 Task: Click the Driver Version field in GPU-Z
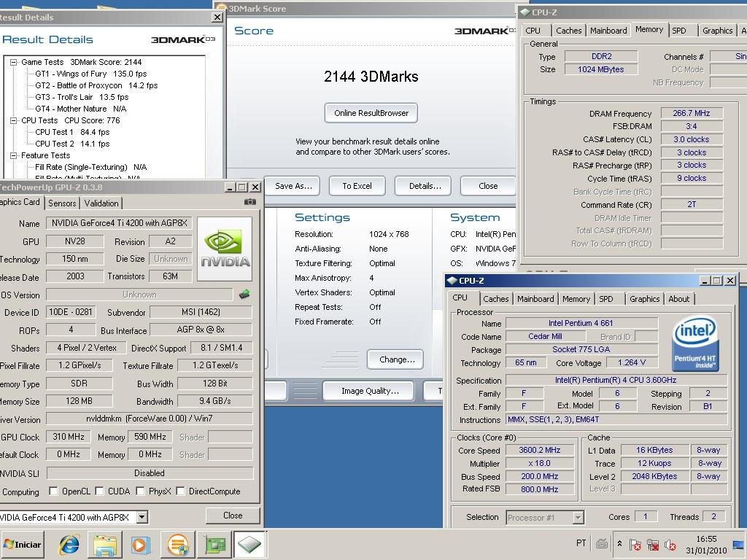tap(149, 419)
